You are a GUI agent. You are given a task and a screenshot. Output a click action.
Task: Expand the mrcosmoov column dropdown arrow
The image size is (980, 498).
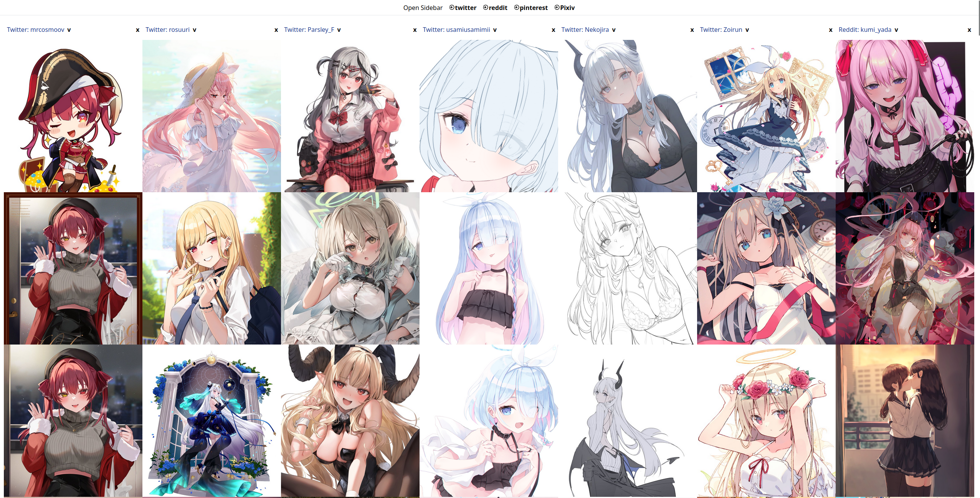pyautogui.click(x=69, y=30)
